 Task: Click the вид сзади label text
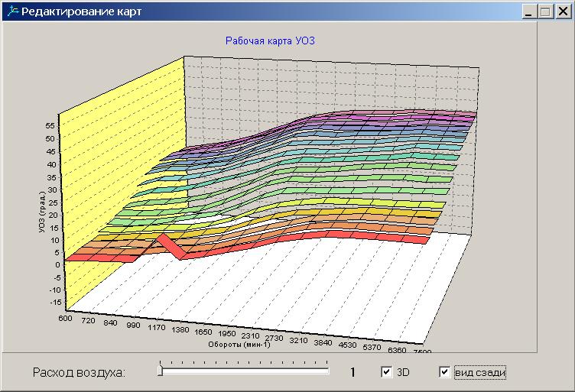click(479, 373)
